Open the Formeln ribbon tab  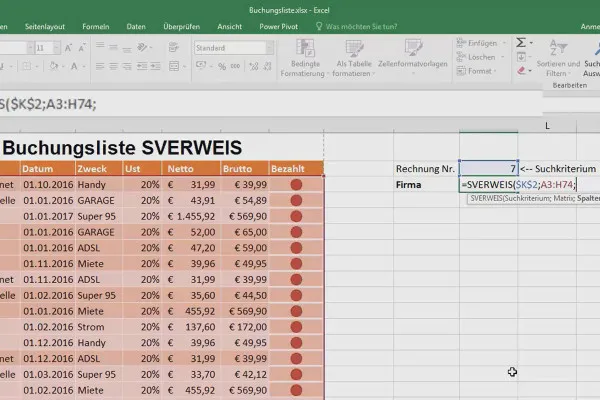[x=96, y=26]
